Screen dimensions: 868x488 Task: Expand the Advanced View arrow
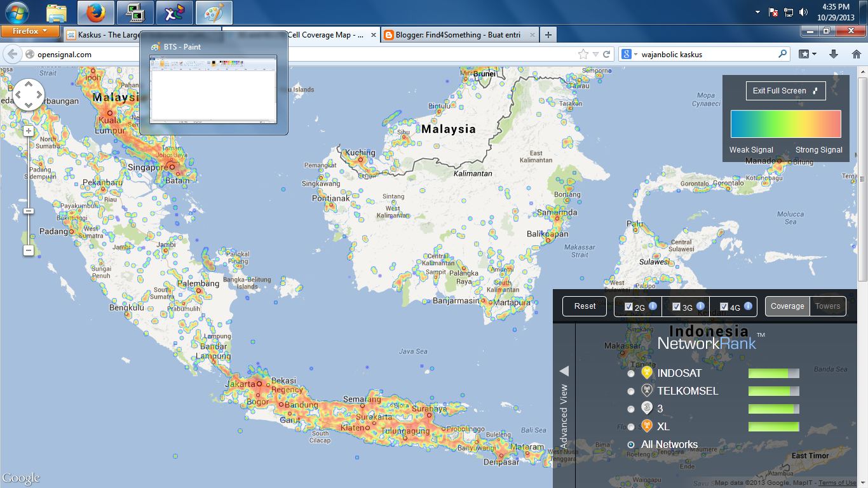point(564,371)
